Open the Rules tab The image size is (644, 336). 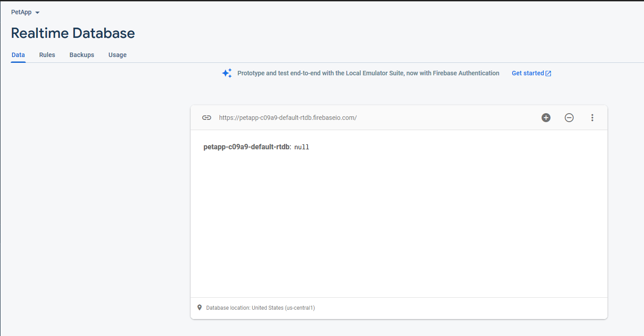[47, 55]
